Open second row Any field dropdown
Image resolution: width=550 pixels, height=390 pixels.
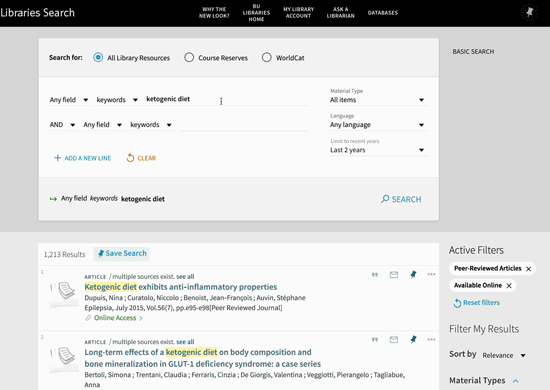tap(103, 125)
